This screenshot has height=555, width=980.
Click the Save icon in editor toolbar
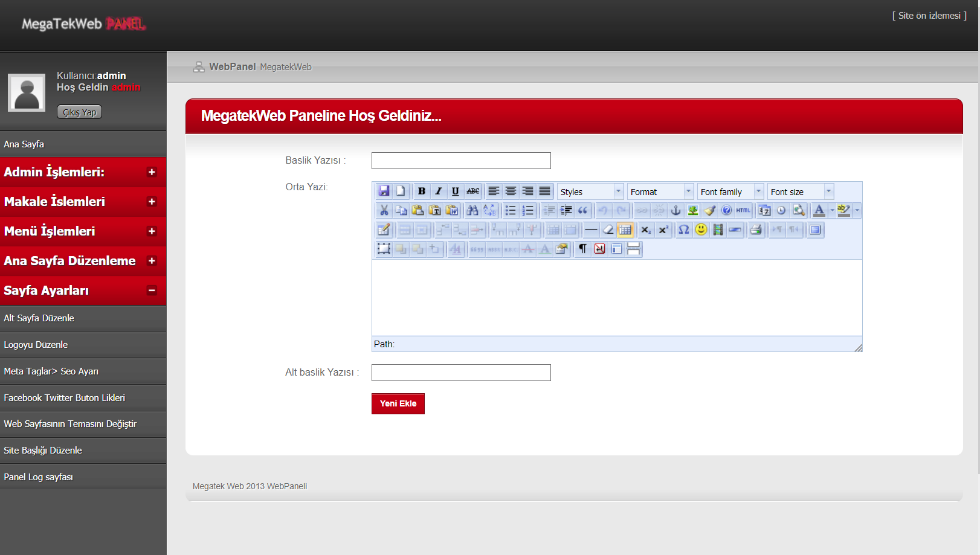pyautogui.click(x=384, y=191)
